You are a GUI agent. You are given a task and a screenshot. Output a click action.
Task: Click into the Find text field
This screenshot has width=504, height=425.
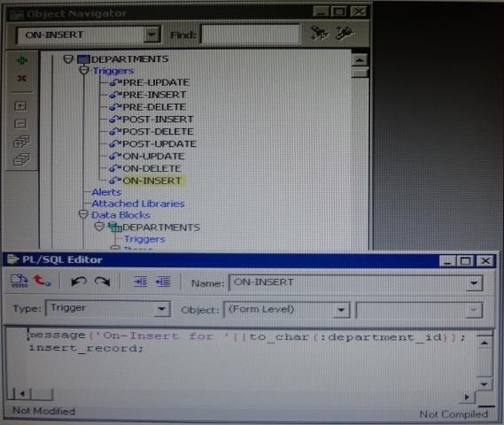click(250, 34)
